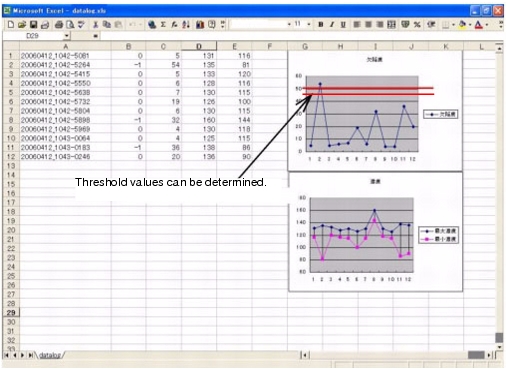Screen dimensions: 507x369
Task: Launch the Chart Wizard
Action: click(x=200, y=24)
